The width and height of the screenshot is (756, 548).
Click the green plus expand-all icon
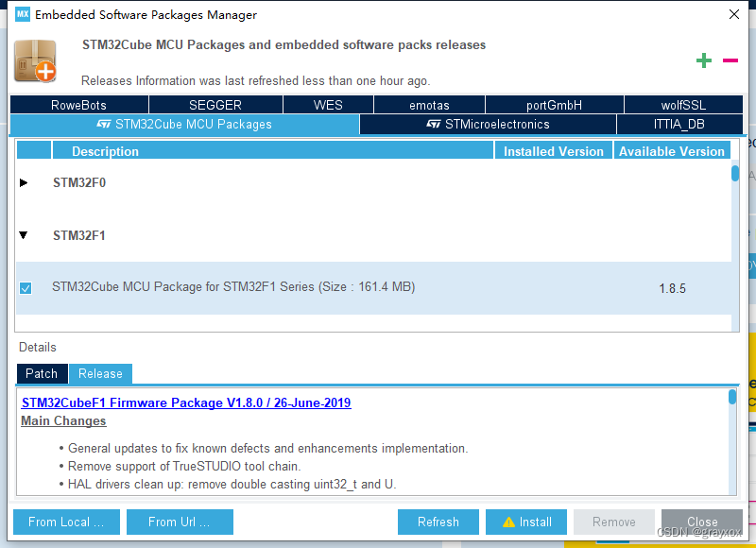point(704,60)
